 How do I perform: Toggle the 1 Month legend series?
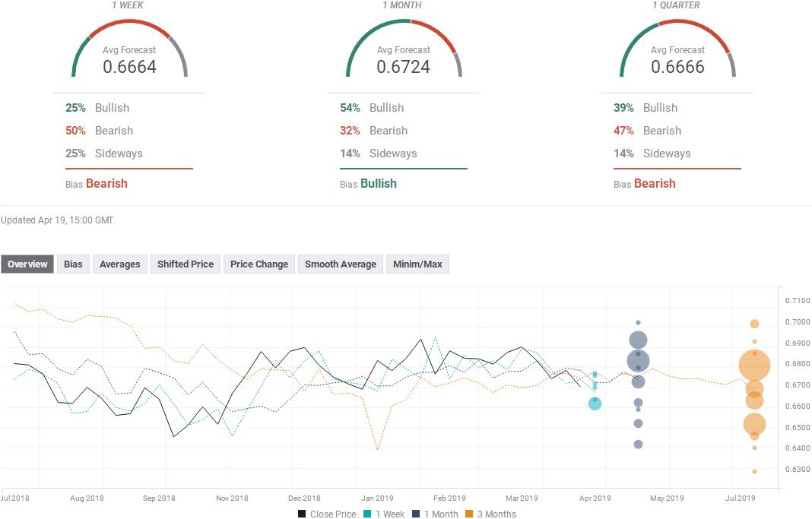pyautogui.click(x=436, y=514)
